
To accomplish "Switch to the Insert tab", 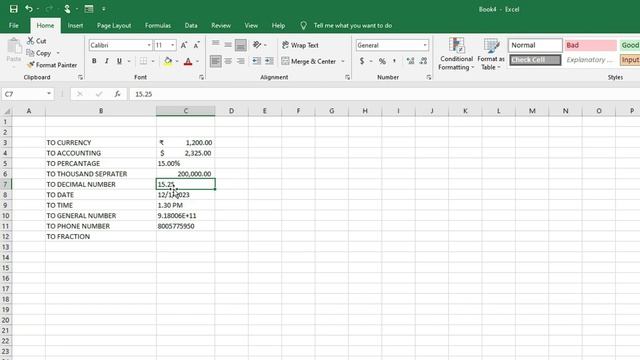I will pos(76,25).
